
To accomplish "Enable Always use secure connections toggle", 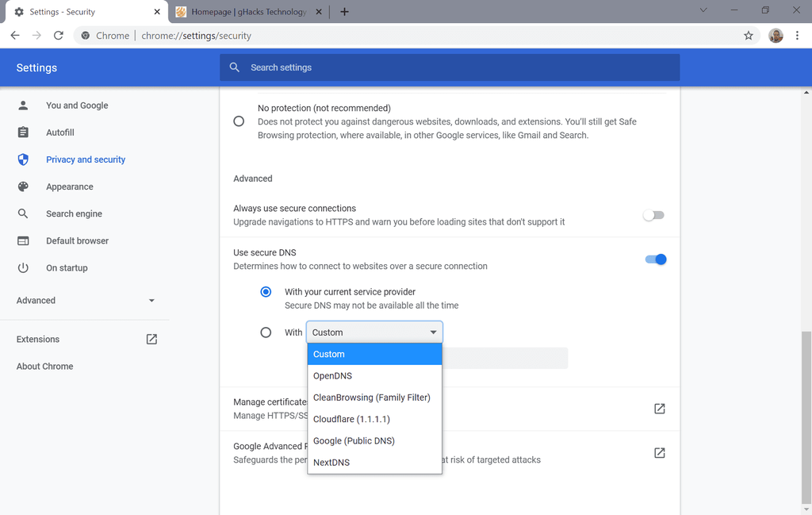I will [x=653, y=215].
